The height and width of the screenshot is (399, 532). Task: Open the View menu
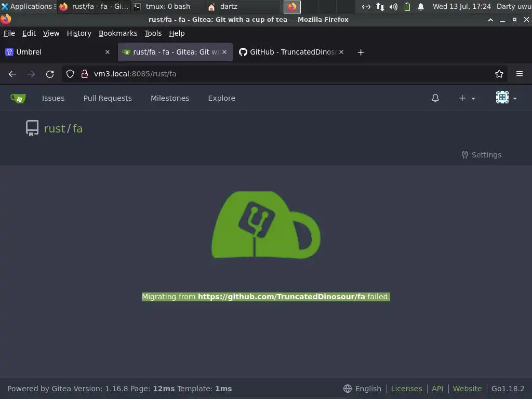[51, 33]
